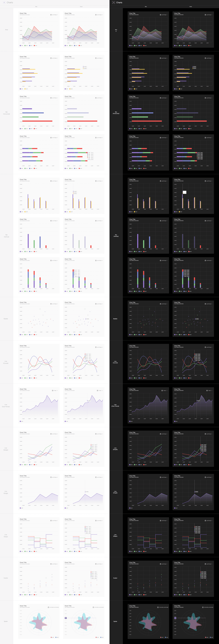
Task: Click 'Chart Title' on light Bubble rest chart
Action: point(23,302)
